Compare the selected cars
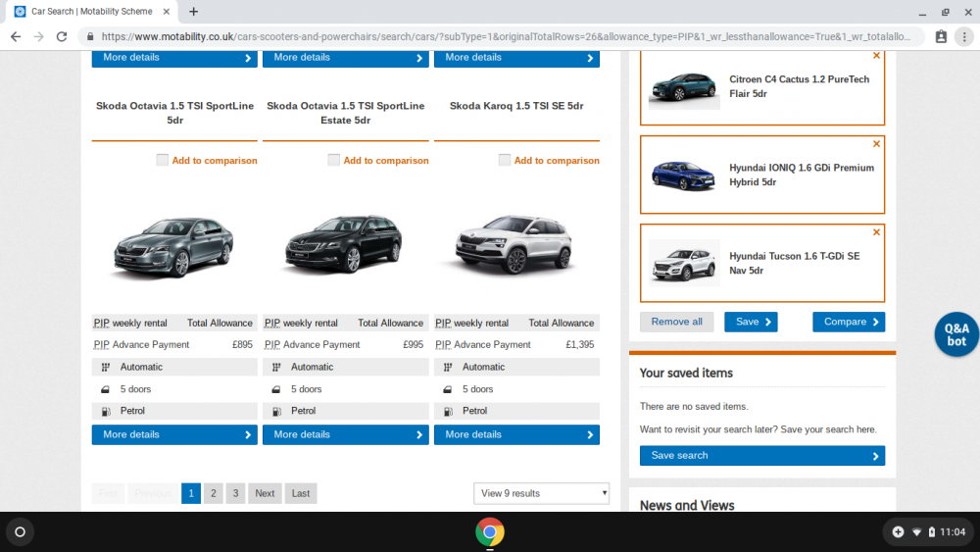The height and width of the screenshot is (552, 980). [849, 322]
